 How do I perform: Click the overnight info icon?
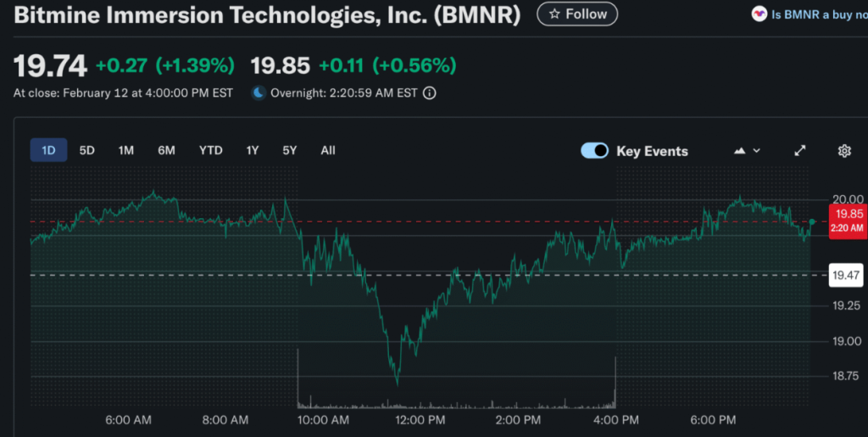pyautogui.click(x=429, y=93)
